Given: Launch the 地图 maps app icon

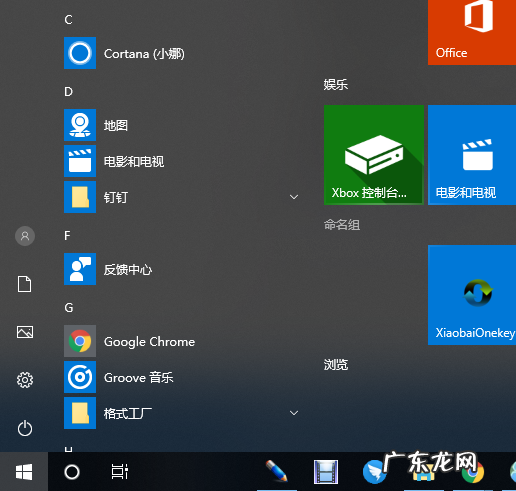Looking at the screenshot, I should [80, 125].
